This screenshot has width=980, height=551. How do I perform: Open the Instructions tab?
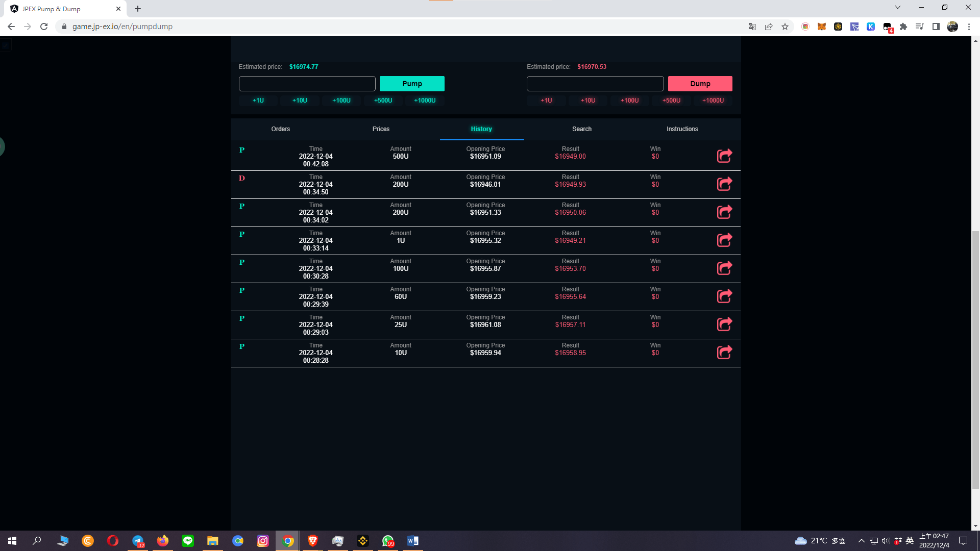(682, 129)
